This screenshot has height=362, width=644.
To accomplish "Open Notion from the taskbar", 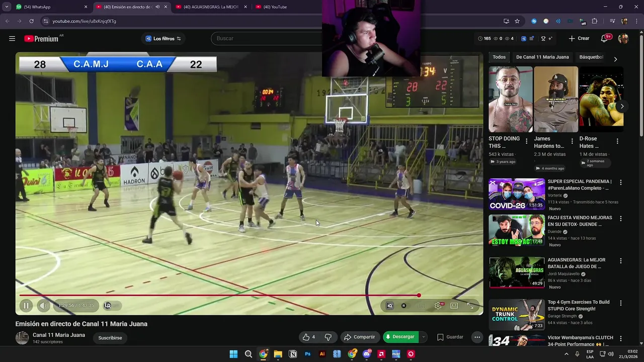I will [x=293, y=354].
